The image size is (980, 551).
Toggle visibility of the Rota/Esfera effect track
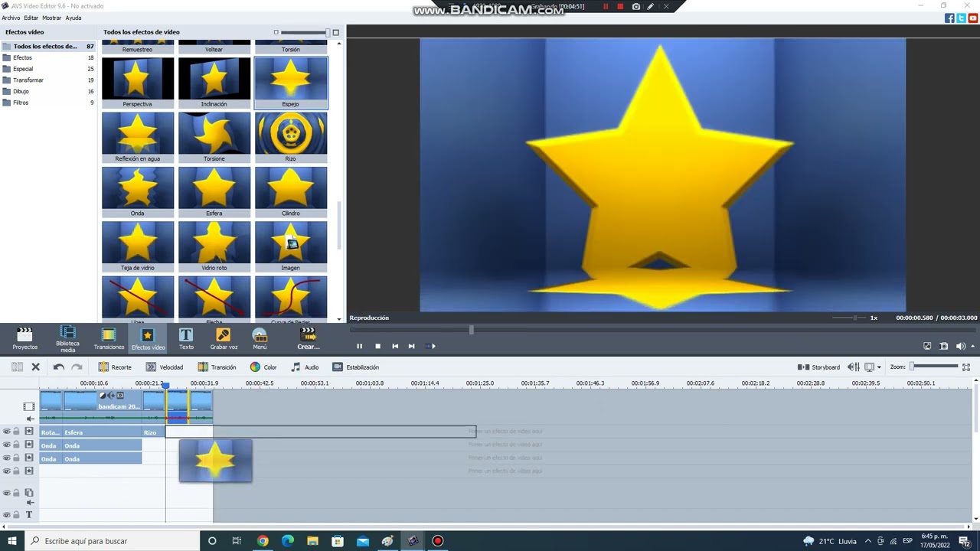(7, 432)
